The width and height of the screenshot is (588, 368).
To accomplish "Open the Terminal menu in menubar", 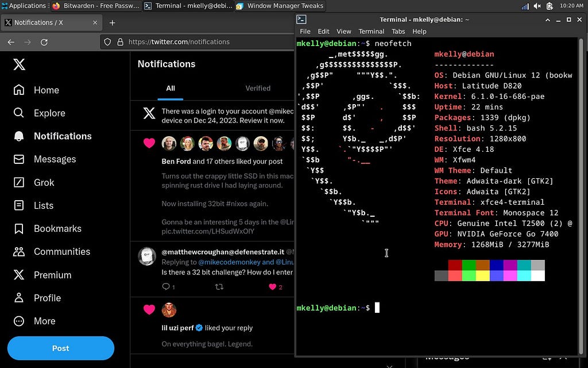I will [372, 32].
